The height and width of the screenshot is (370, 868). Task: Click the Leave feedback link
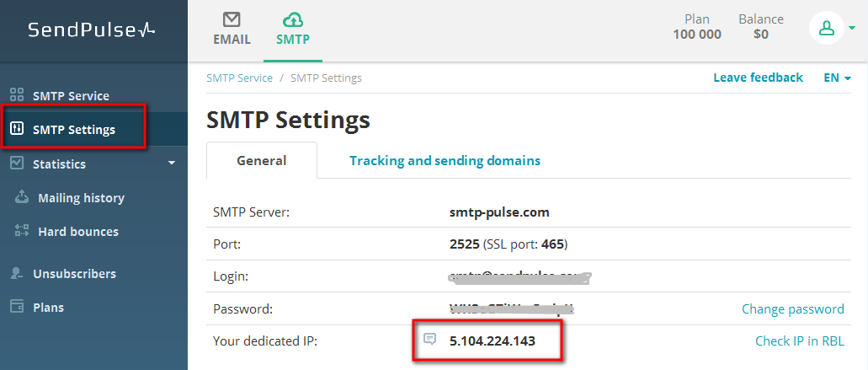point(758,78)
